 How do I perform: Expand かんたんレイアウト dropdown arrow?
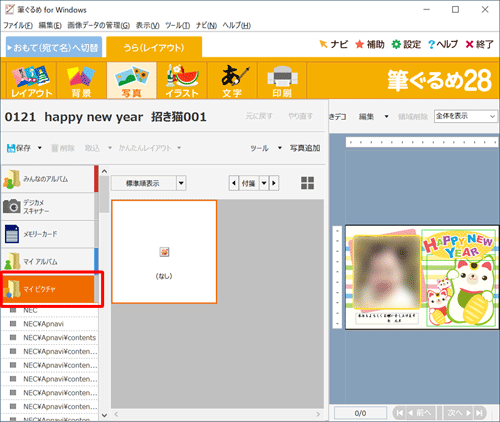click(179, 148)
